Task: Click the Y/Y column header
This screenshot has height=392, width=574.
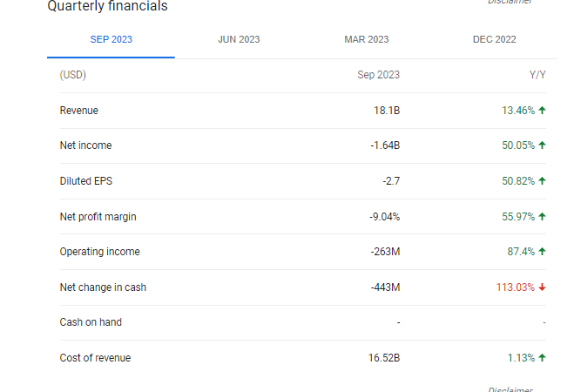Action: (537, 75)
